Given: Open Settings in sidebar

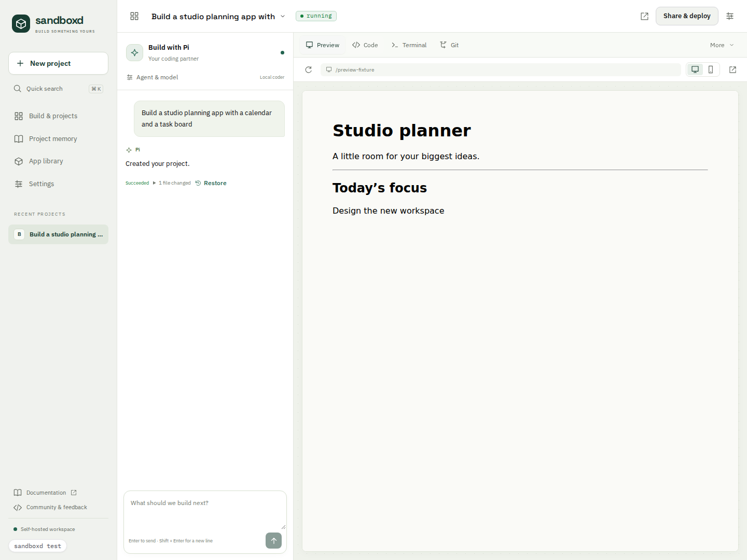Looking at the screenshot, I should [58, 184].
